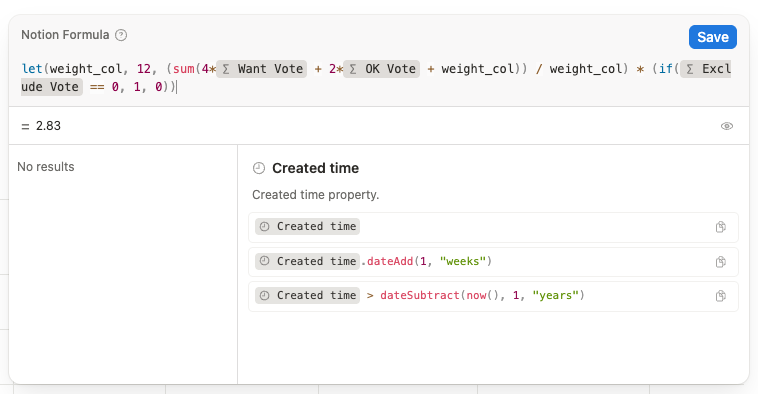Click the Created time heading clock icon
The height and width of the screenshot is (394, 758).
pos(259,168)
